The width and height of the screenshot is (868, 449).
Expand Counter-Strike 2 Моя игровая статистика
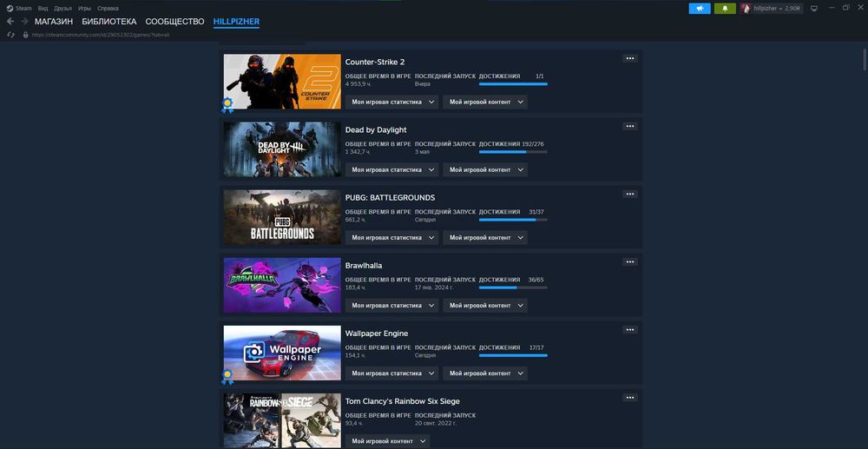coord(392,102)
